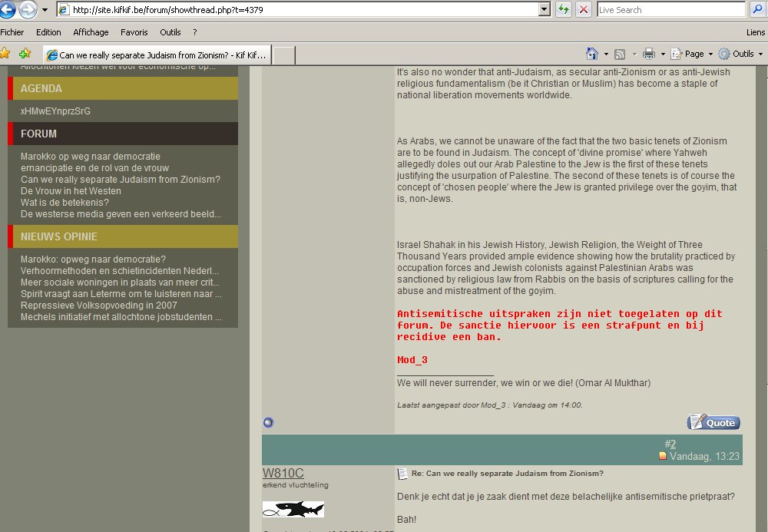Click the Add to Favorites star-plus icon
This screenshot has width=768, height=532.
(x=25, y=53)
